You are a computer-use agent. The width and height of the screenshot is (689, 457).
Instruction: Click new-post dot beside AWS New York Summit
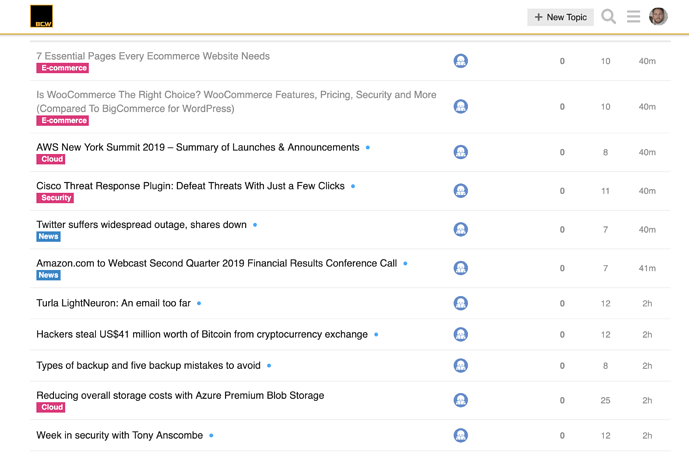click(368, 148)
